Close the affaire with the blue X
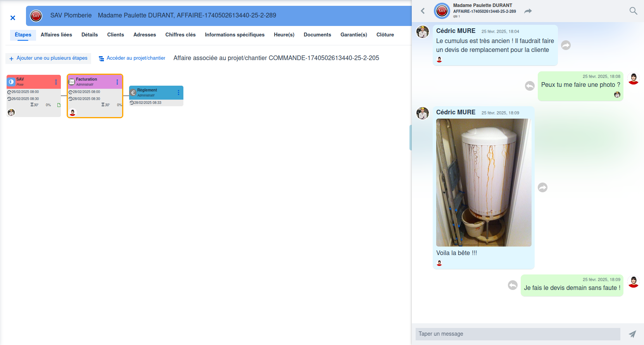 [13, 18]
